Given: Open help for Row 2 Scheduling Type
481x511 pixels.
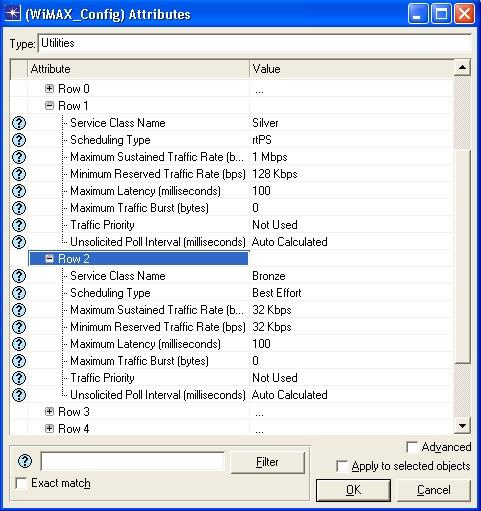Looking at the screenshot, I should 19,293.
